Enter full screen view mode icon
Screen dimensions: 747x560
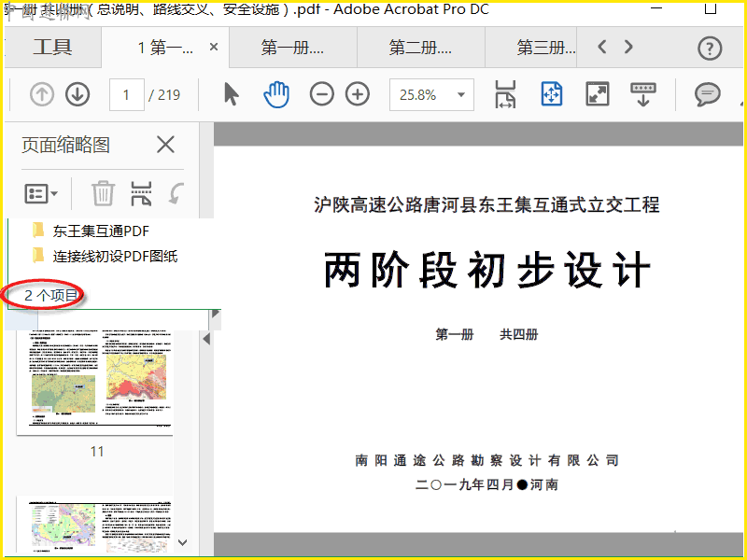pos(598,94)
